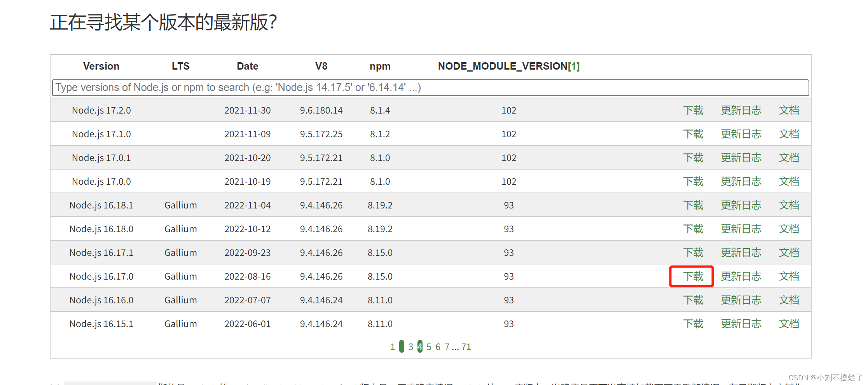The width and height of the screenshot is (868, 385).
Task: Open docs for Node.js 17.0.0
Action: [789, 182]
